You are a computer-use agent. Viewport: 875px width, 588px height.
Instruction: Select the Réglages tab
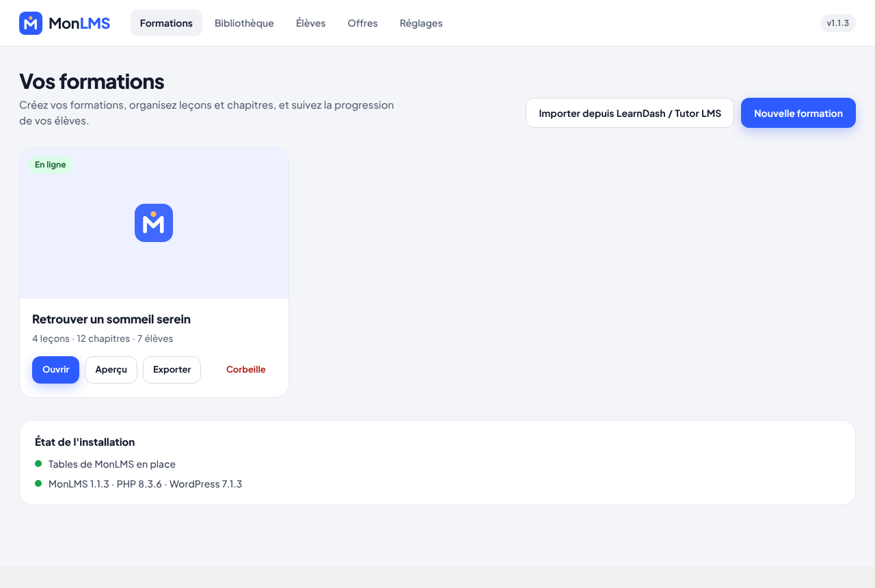421,23
